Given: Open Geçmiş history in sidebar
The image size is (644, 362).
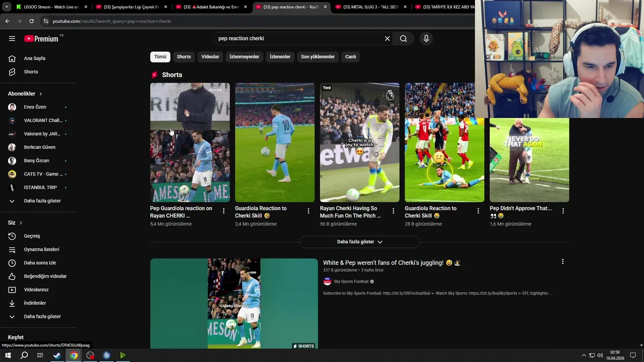Looking at the screenshot, I should pyautogui.click(x=32, y=236).
